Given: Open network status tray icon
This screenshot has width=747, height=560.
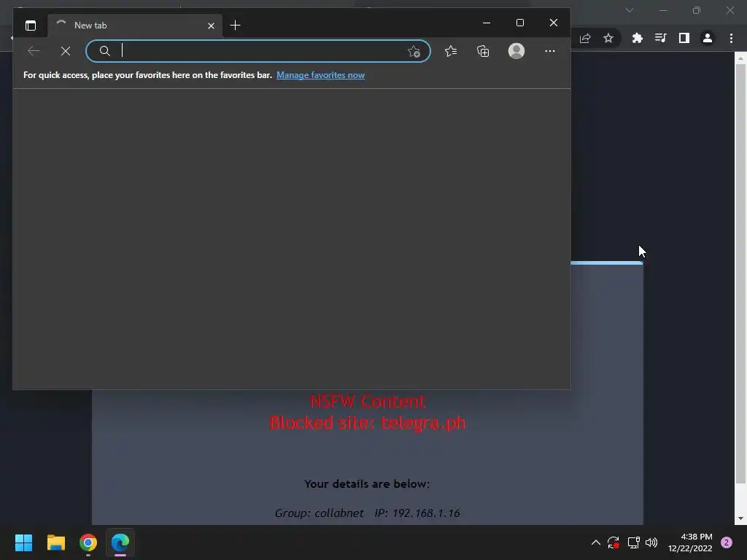Looking at the screenshot, I should click(633, 542).
